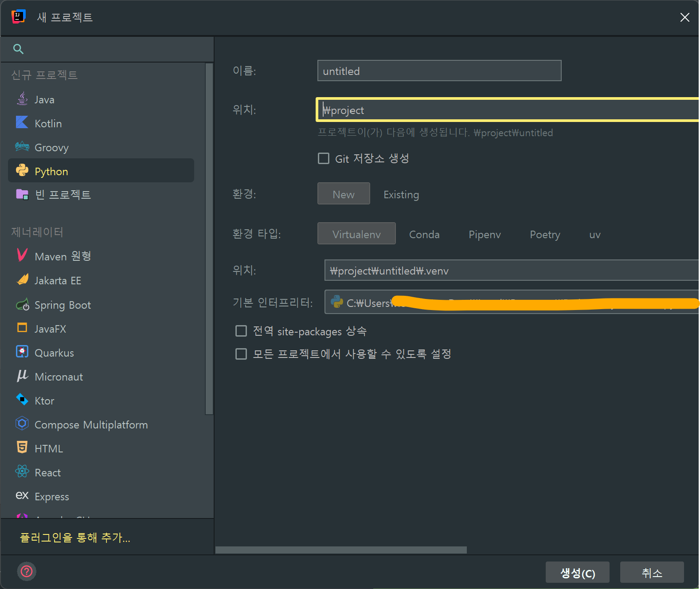Click the Groovy logo icon
The image size is (700, 589).
point(22,146)
